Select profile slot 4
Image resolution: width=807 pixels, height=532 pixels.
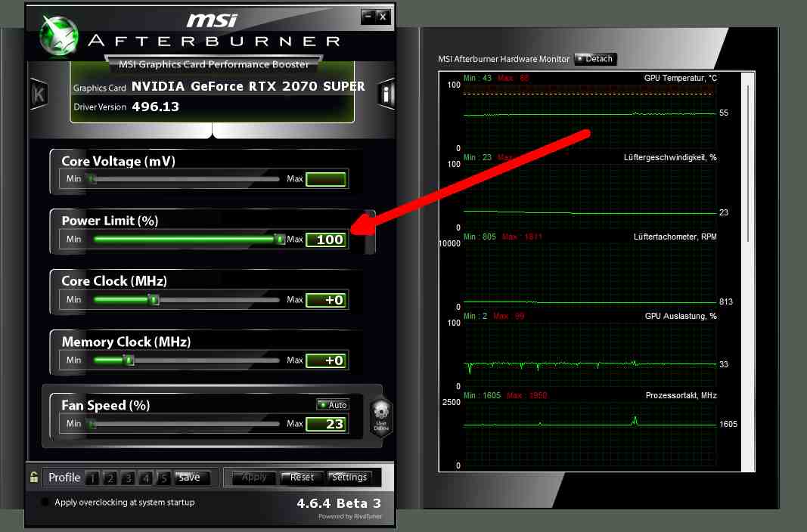click(x=146, y=478)
